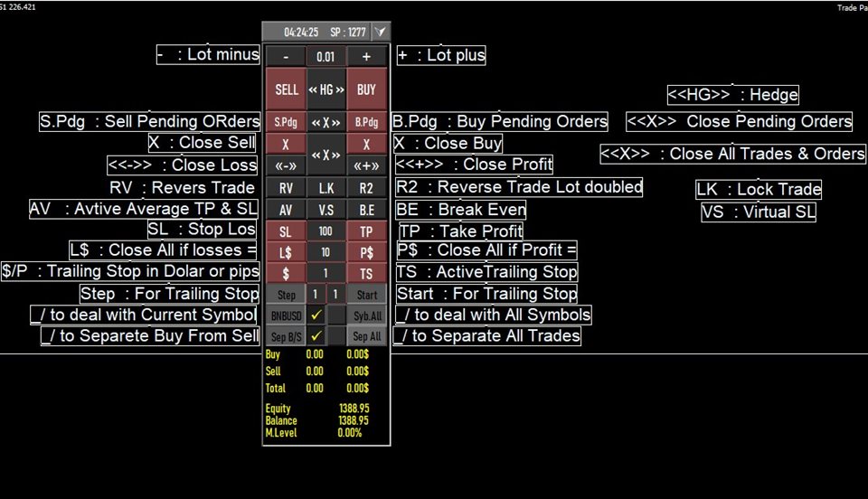Click the red SELL button

[287, 89]
